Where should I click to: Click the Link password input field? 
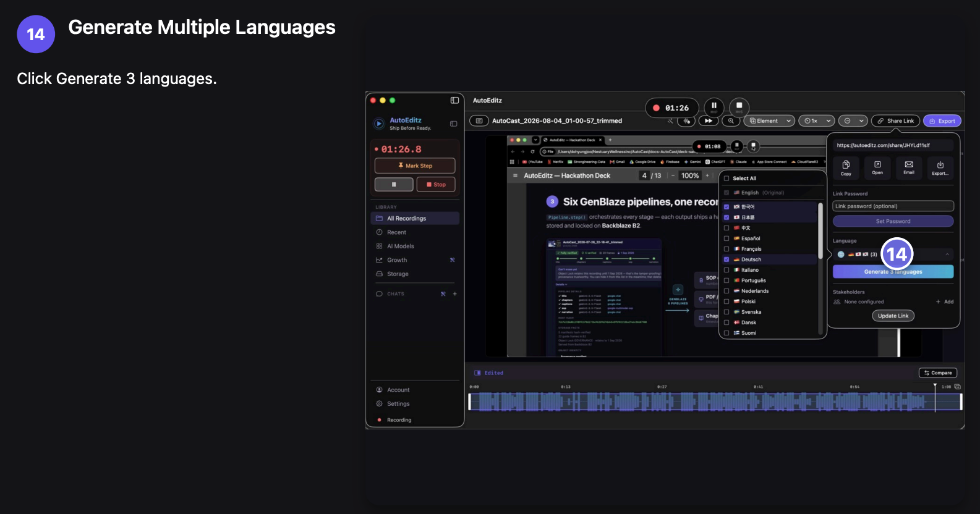tap(893, 206)
